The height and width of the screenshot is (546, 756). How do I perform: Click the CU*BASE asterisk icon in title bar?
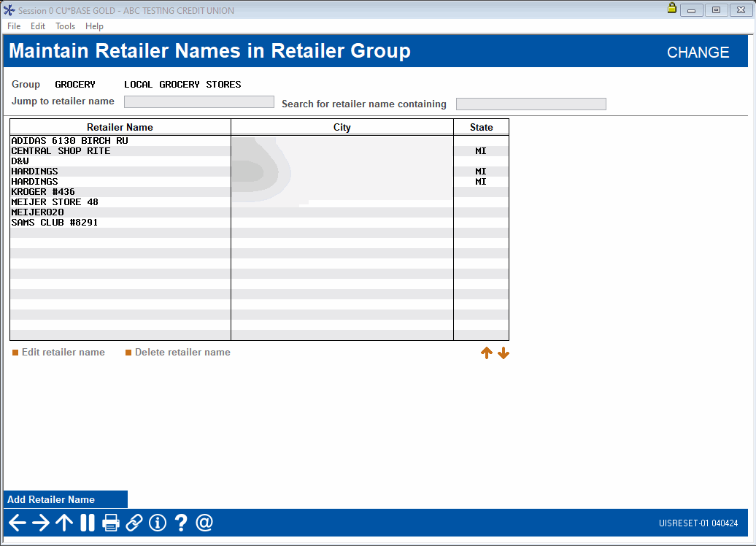click(x=9, y=10)
